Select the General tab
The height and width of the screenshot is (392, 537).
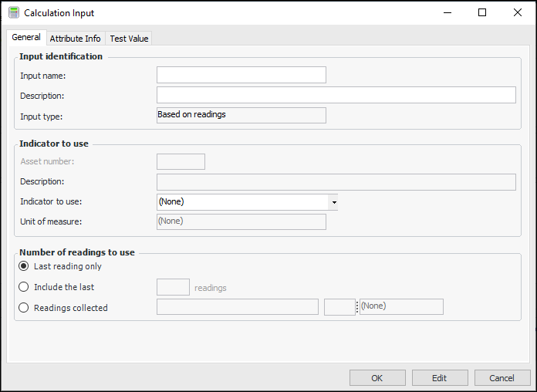(x=26, y=38)
